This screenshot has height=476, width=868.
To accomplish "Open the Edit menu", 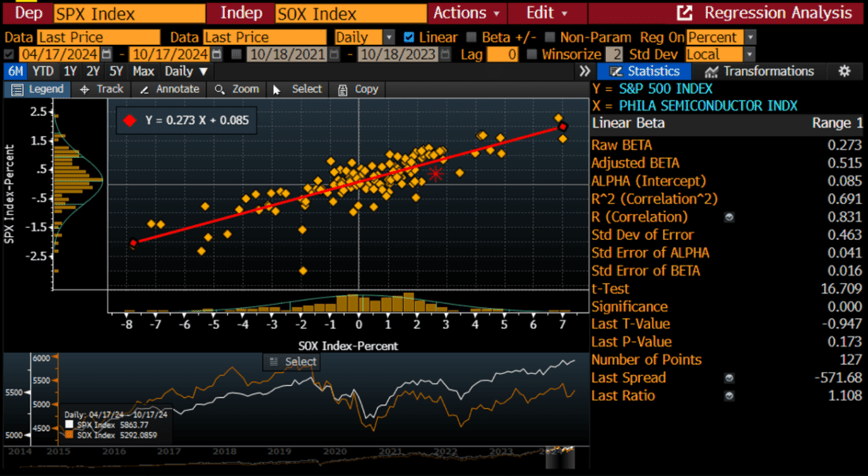I will [x=546, y=13].
